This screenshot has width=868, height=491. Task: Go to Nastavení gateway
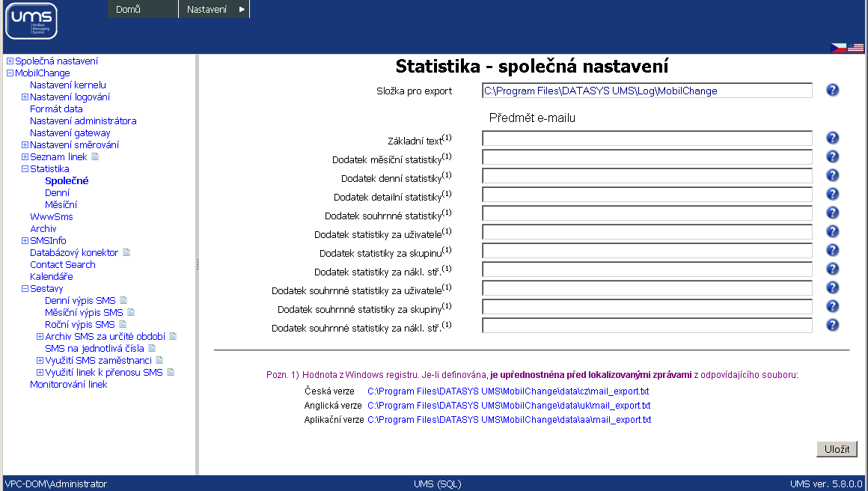(x=70, y=132)
